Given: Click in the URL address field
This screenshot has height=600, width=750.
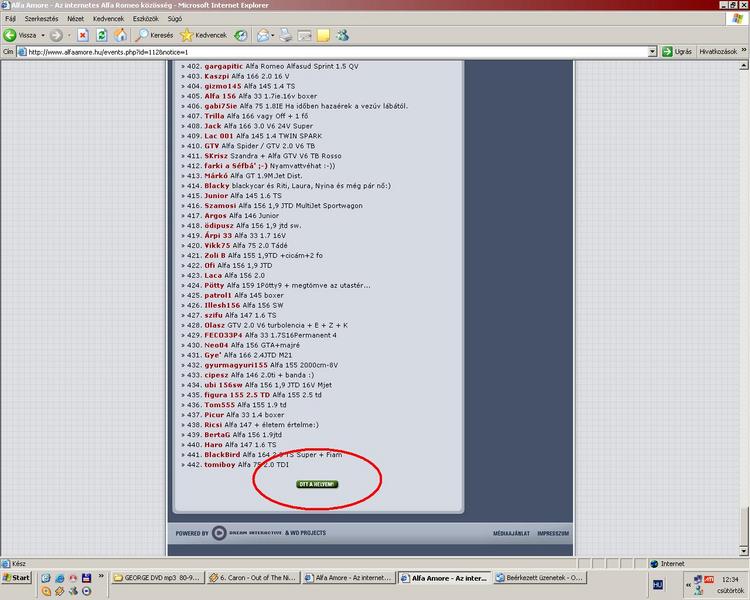Looking at the screenshot, I should click(335, 52).
